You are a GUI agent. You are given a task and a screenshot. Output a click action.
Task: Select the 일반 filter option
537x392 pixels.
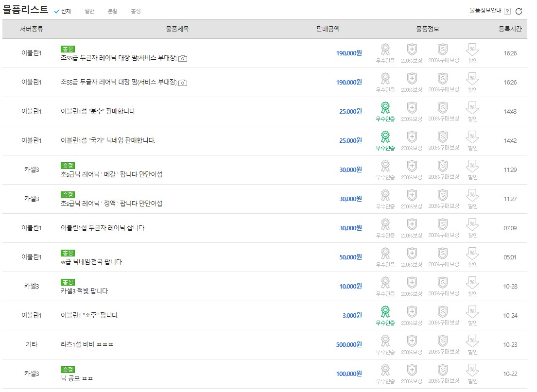tap(89, 11)
